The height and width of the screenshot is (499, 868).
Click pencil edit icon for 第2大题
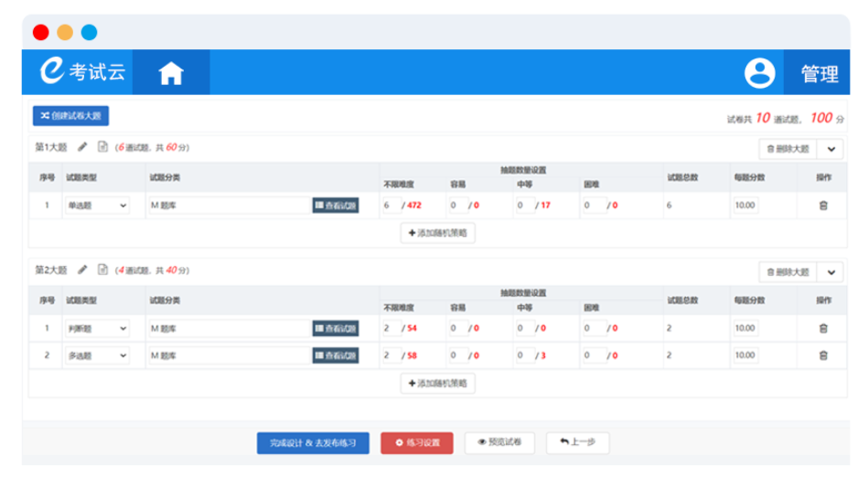click(82, 270)
